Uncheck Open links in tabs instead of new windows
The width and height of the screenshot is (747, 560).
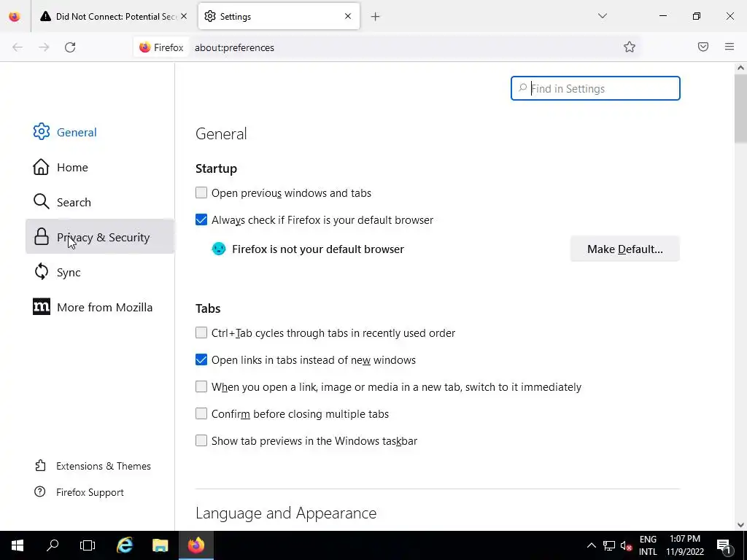(x=201, y=359)
